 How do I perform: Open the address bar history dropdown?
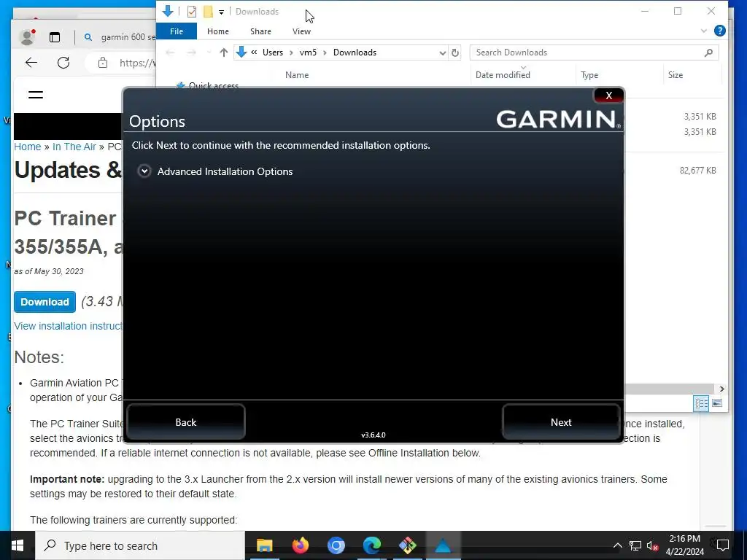[443, 52]
